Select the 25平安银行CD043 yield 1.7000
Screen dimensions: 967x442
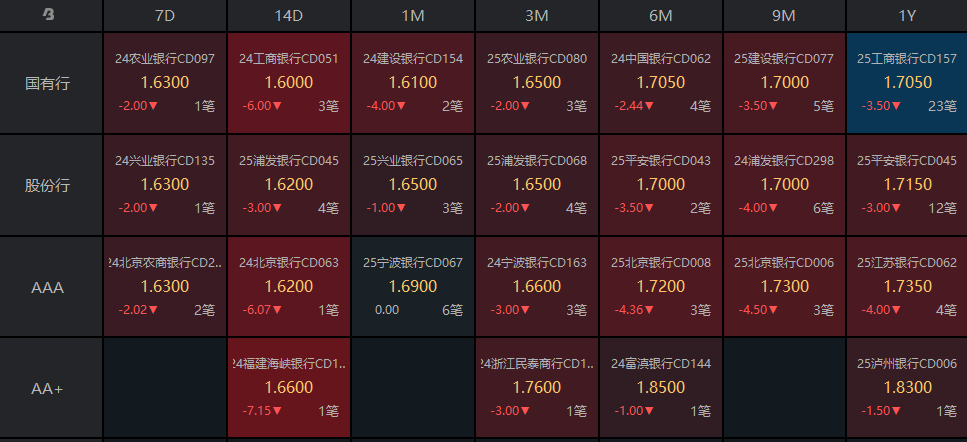[x=660, y=184]
